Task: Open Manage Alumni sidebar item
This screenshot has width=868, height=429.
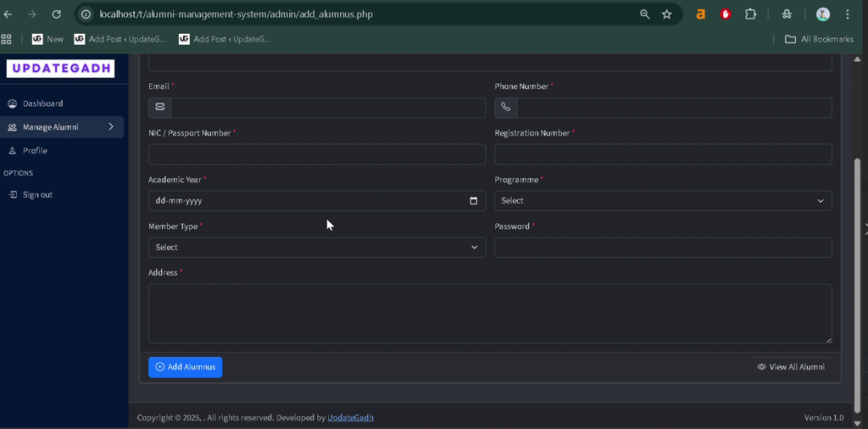Action: pyautogui.click(x=61, y=127)
